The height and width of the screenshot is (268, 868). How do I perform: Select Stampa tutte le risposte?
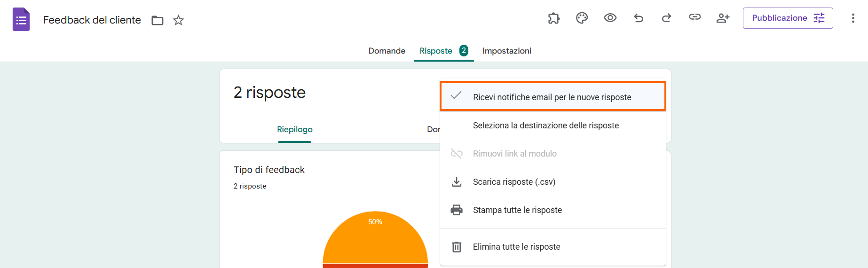[517, 210]
